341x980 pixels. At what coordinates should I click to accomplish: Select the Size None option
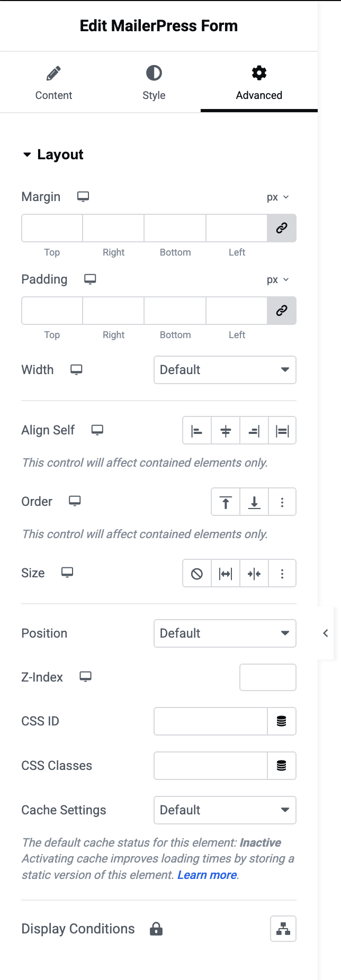click(196, 573)
